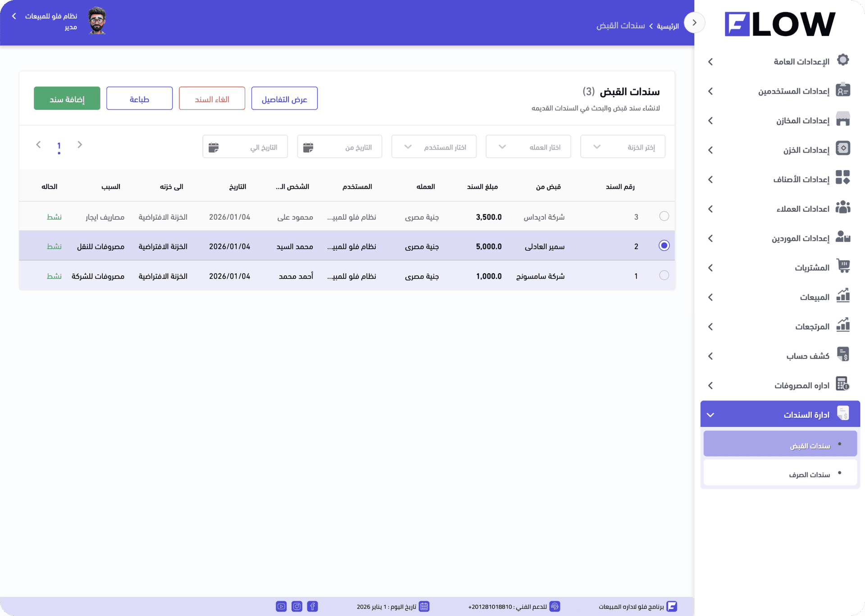Image resolution: width=865 pixels, height=616 pixels.
Task: Open calendar icon in التاريخ من field
Action: pyautogui.click(x=308, y=147)
